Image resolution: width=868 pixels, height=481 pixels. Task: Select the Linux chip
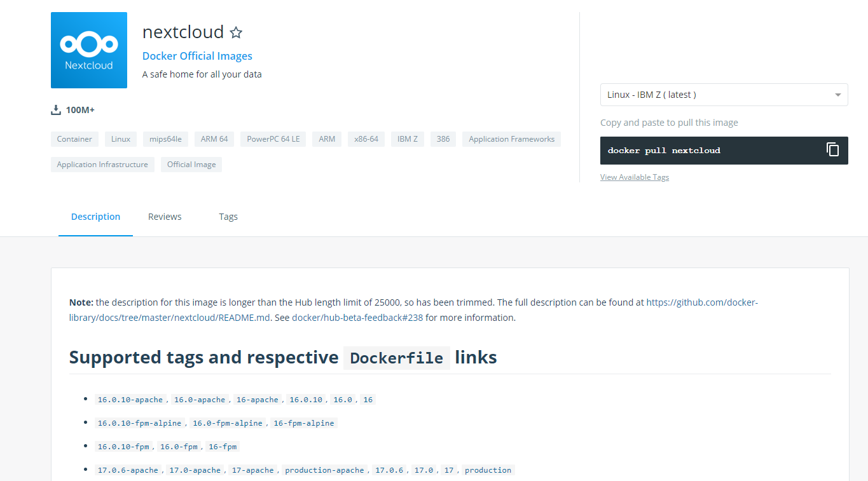click(x=121, y=139)
